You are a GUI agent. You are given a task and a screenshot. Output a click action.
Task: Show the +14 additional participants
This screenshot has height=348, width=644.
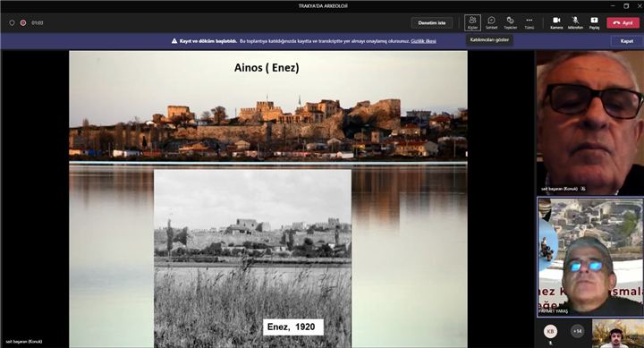click(578, 331)
